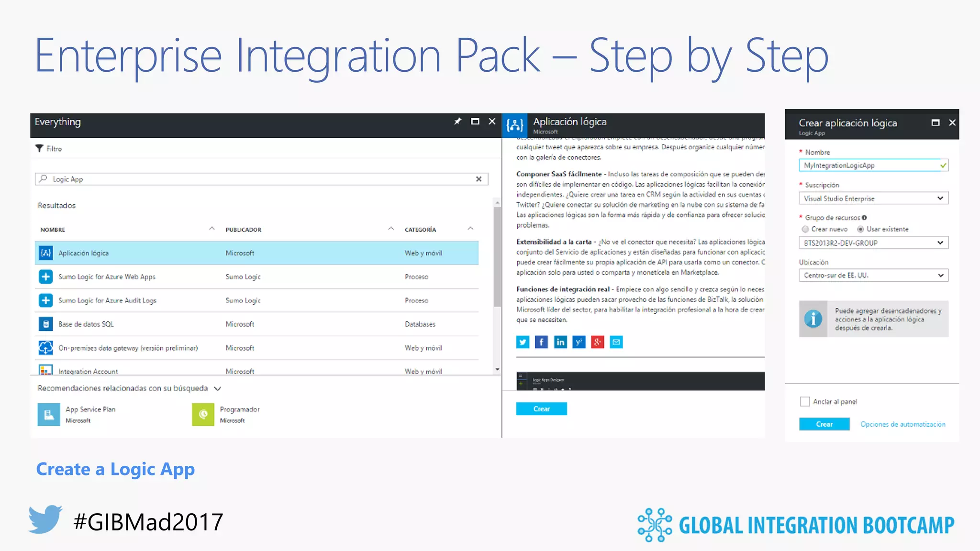
Task: Check Anclar al panel checkbox
Action: point(805,401)
